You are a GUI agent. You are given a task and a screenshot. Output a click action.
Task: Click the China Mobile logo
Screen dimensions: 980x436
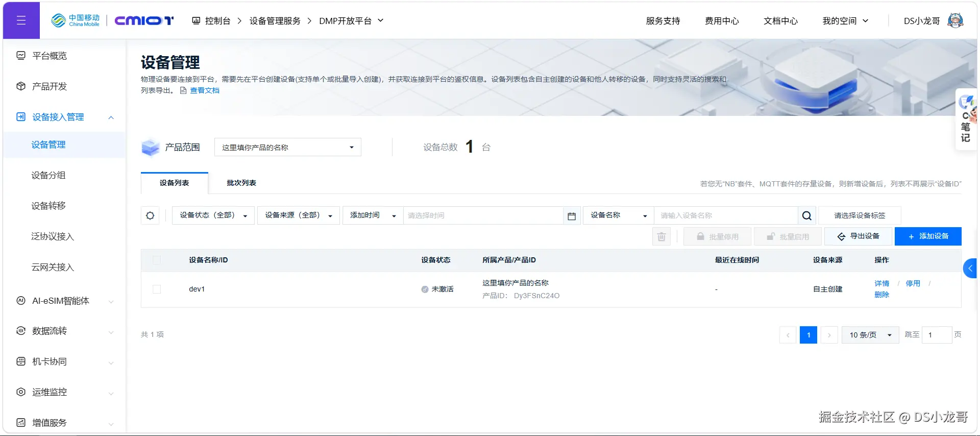click(76, 20)
